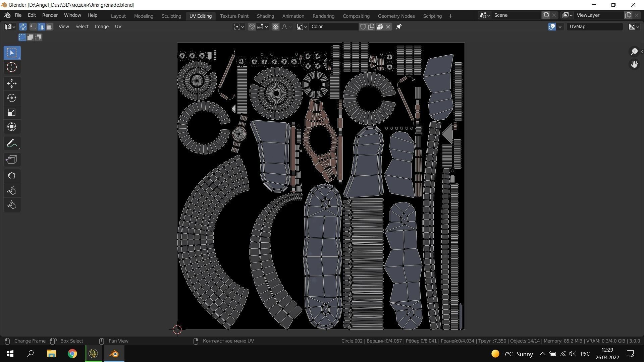This screenshot has height=362, width=644.
Task: Toggle proportional editing button
Action: pos(275,26)
